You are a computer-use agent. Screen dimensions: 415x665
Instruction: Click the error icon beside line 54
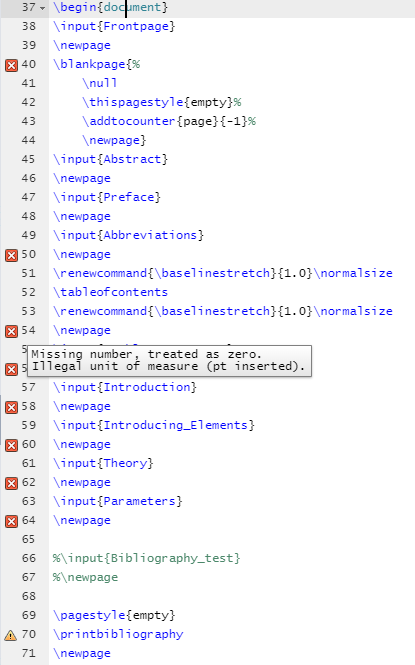coord(11,331)
